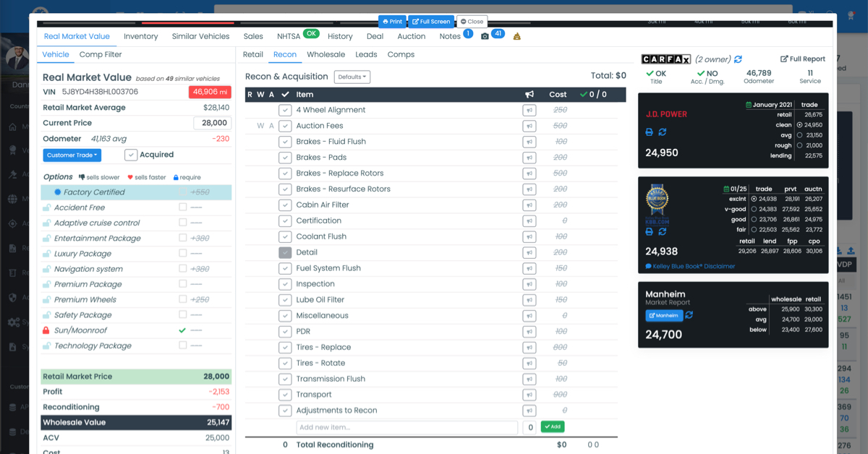Click the lock icon beside Sun/Moonroof
The width and height of the screenshot is (868, 454).
point(46,330)
